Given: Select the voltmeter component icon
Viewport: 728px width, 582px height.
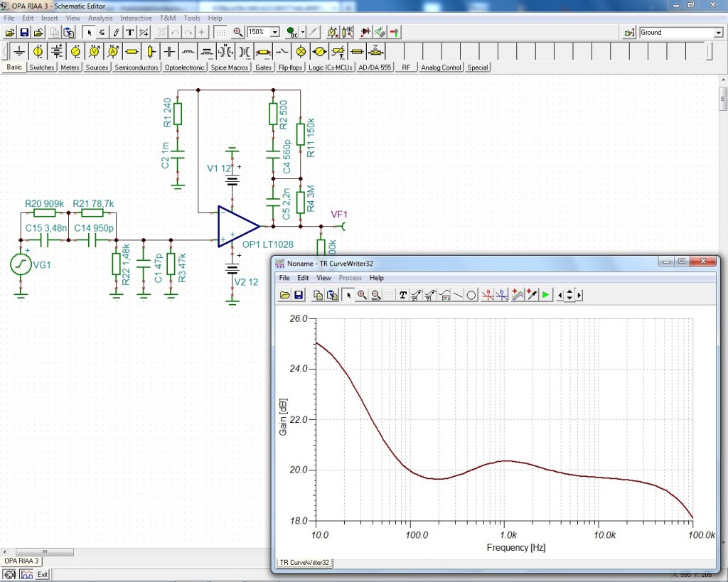Looking at the screenshot, I should pyautogui.click(x=94, y=51).
